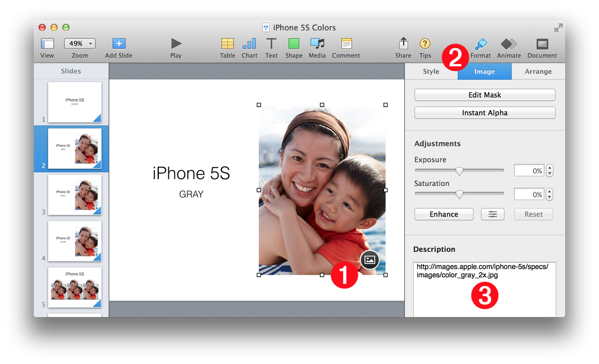Add a Text box via toolbar
599x364 pixels.
(x=271, y=44)
